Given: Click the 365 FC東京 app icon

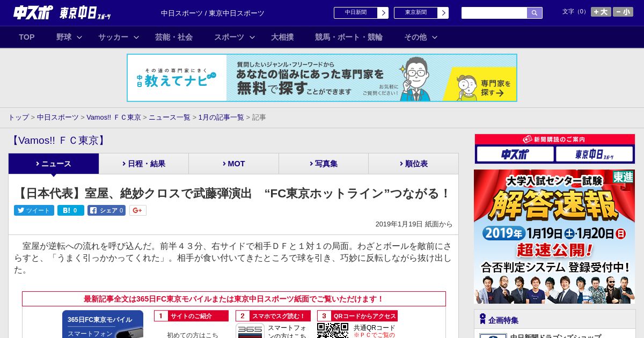Looking at the screenshot, I should point(250,330).
